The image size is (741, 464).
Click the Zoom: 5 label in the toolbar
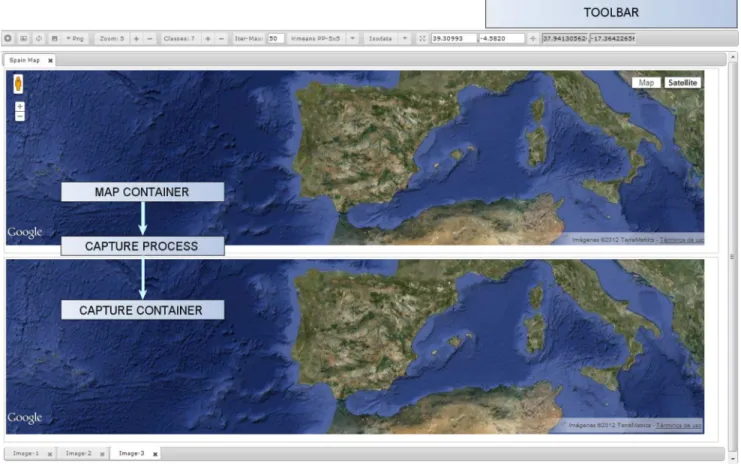point(112,39)
